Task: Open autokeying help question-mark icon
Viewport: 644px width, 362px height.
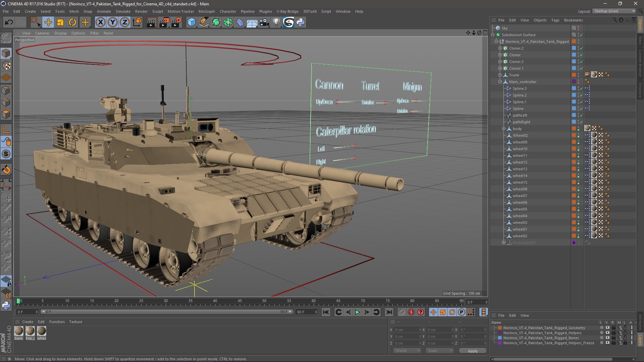Action: (421, 312)
